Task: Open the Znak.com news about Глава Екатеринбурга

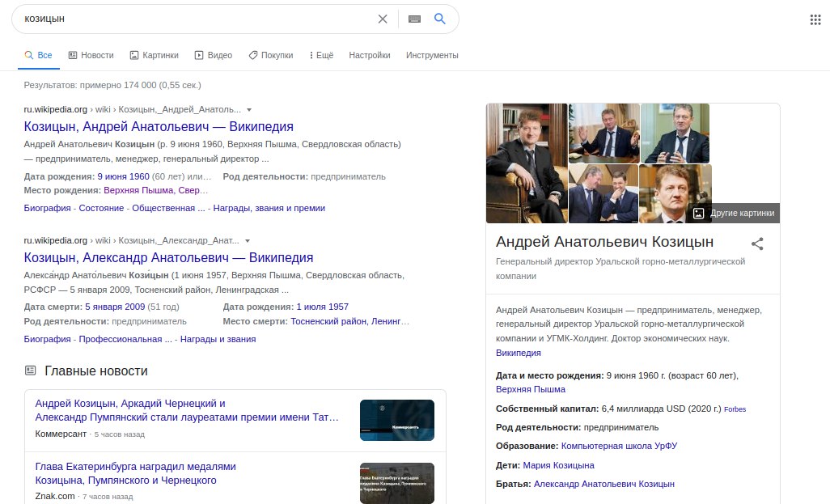Action: coord(136,473)
